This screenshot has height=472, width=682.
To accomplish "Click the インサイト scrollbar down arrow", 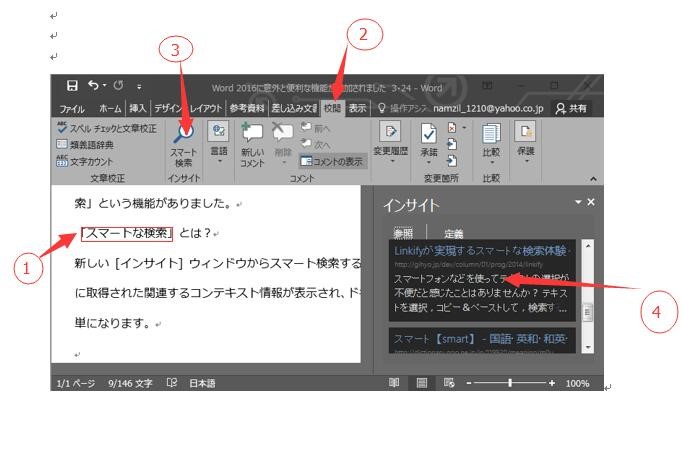I will pyautogui.click(x=588, y=347).
